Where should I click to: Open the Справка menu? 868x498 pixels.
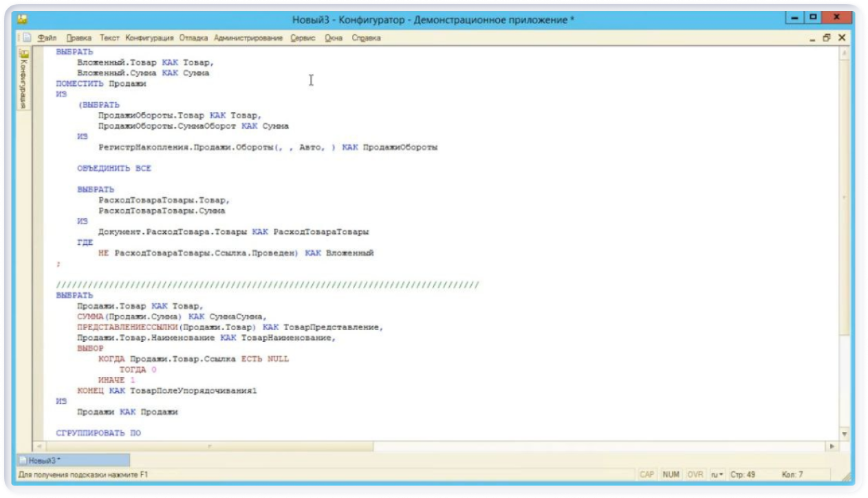(x=366, y=38)
